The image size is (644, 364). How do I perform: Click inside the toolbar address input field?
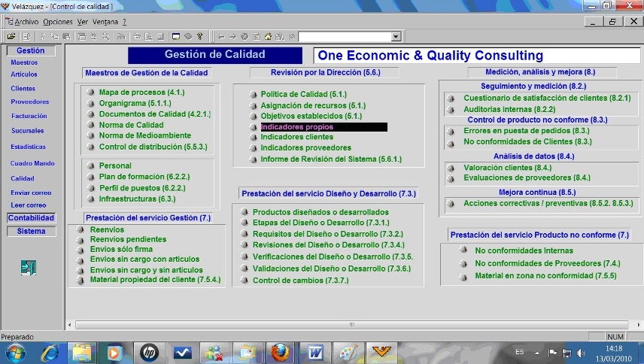coord(345,37)
